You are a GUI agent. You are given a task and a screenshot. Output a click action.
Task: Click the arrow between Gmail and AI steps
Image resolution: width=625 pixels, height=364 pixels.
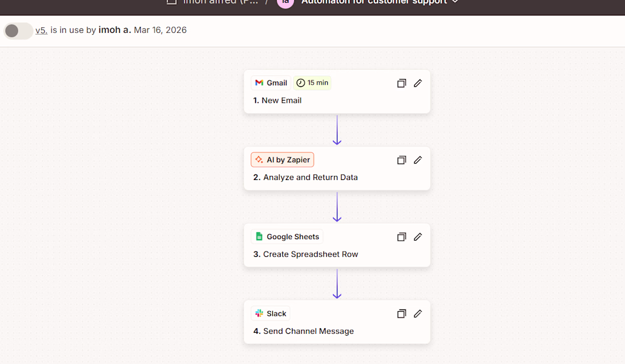click(337, 130)
